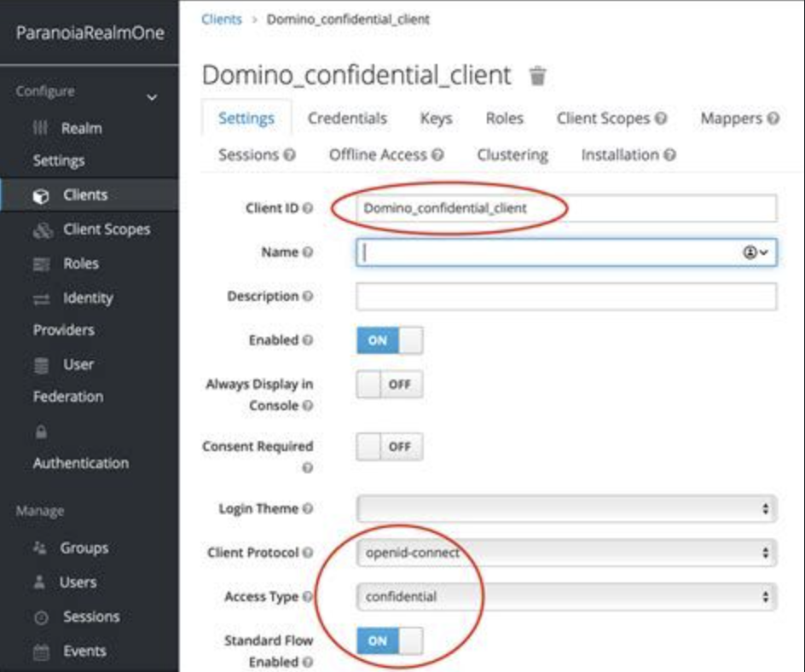Click the Clients cube icon in sidebar
This screenshot has width=805, height=672.
40,195
